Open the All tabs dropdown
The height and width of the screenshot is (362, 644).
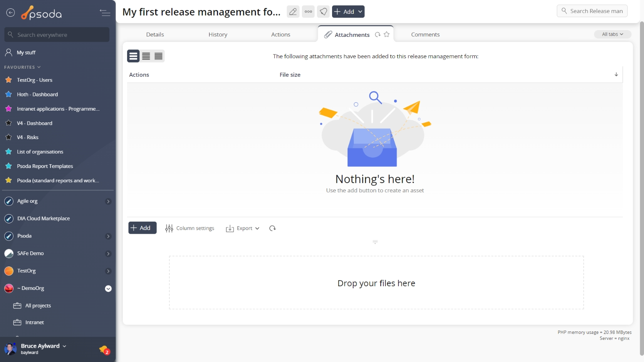coord(613,34)
